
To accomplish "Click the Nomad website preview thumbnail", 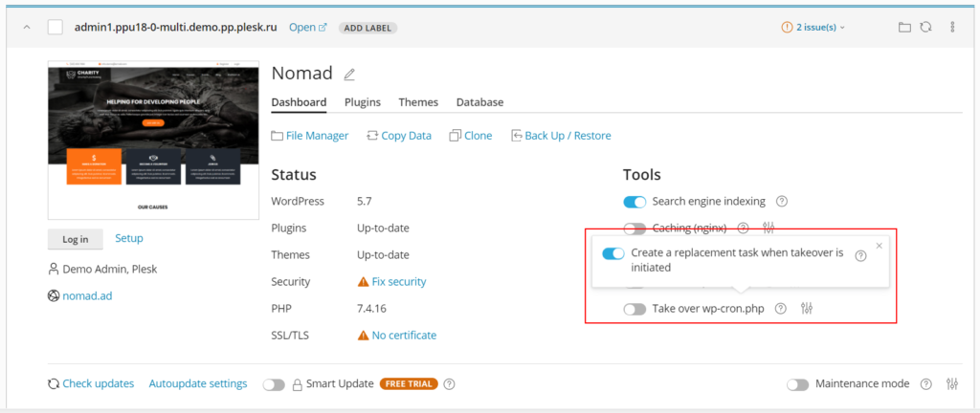I will coord(154,140).
